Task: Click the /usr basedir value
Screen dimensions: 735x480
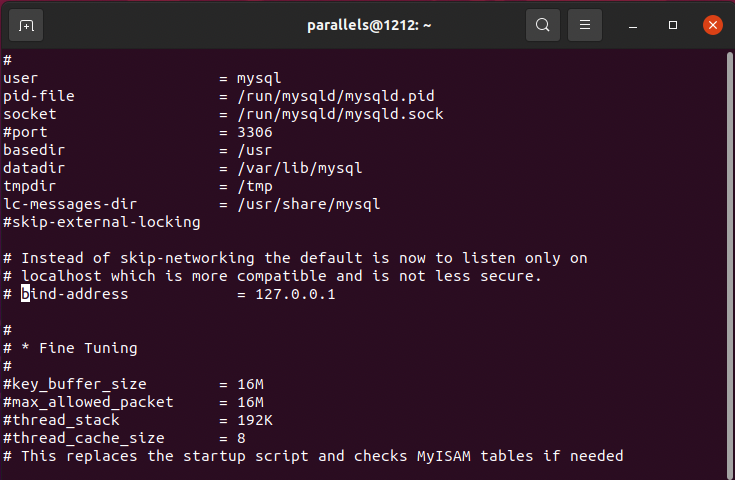Action: (x=255, y=150)
